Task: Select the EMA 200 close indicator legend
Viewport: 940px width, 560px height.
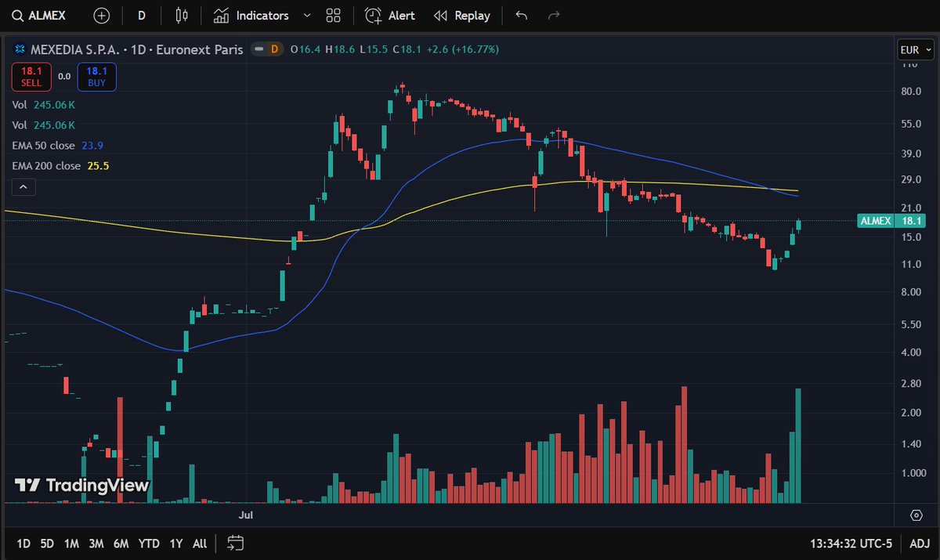Action: [x=60, y=166]
